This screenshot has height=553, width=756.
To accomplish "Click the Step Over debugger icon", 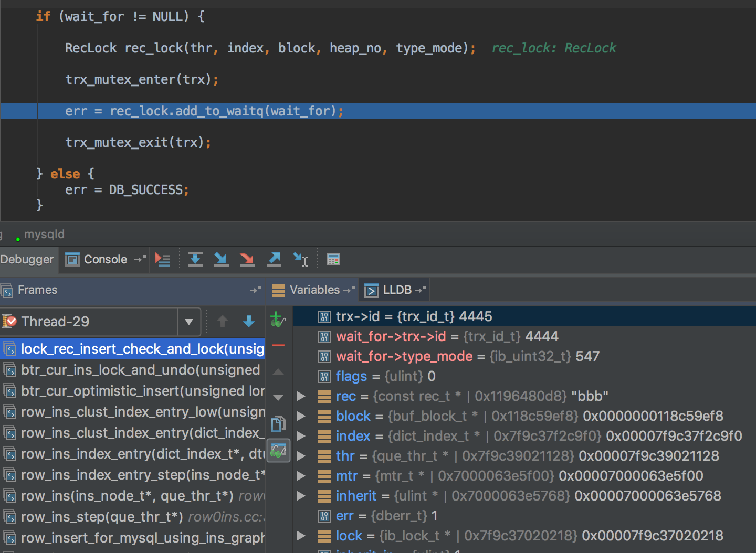I will (195, 259).
